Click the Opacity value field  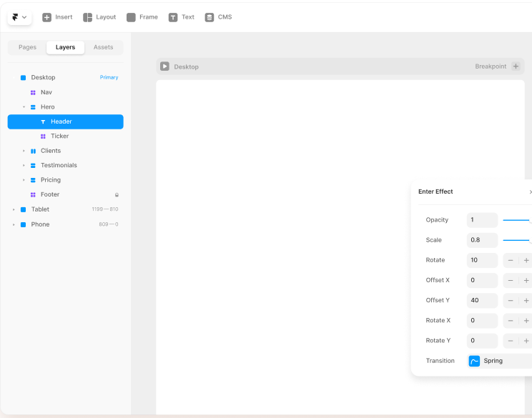482,220
